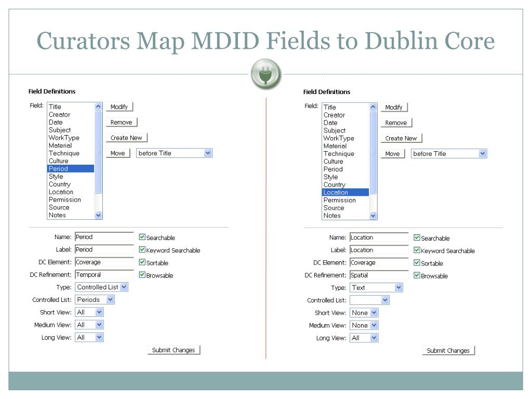
Task: Click left Modify button
Action: 119,107
